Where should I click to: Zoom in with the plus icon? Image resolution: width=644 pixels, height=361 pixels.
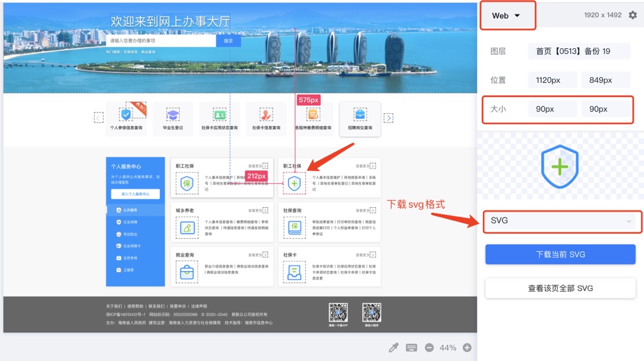coord(467,348)
